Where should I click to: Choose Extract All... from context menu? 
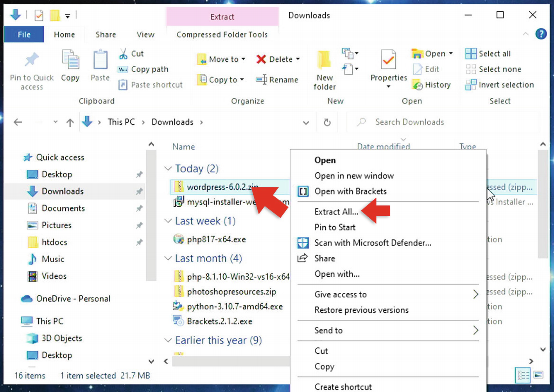pyautogui.click(x=336, y=212)
